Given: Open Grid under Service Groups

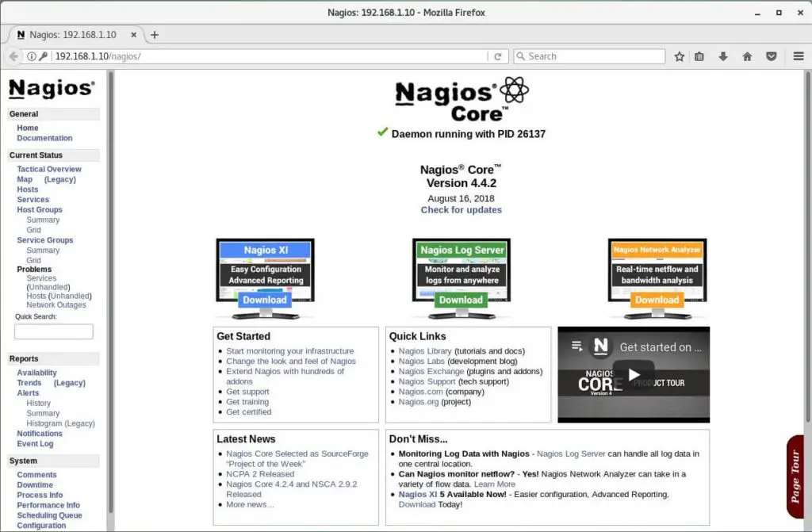Looking at the screenshot, I should 33,261.
